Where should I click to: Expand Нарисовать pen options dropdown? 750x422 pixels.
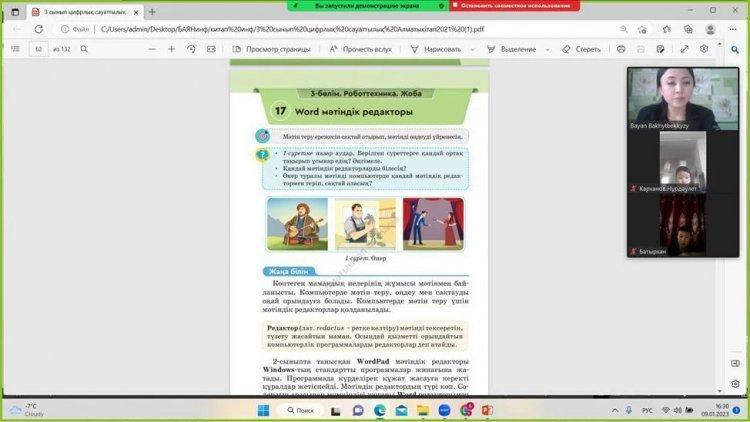click(x=473, y=49)
